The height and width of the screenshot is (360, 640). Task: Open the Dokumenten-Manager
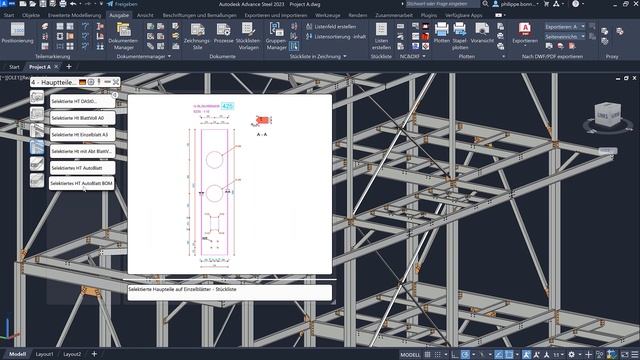tap(123, 36)
